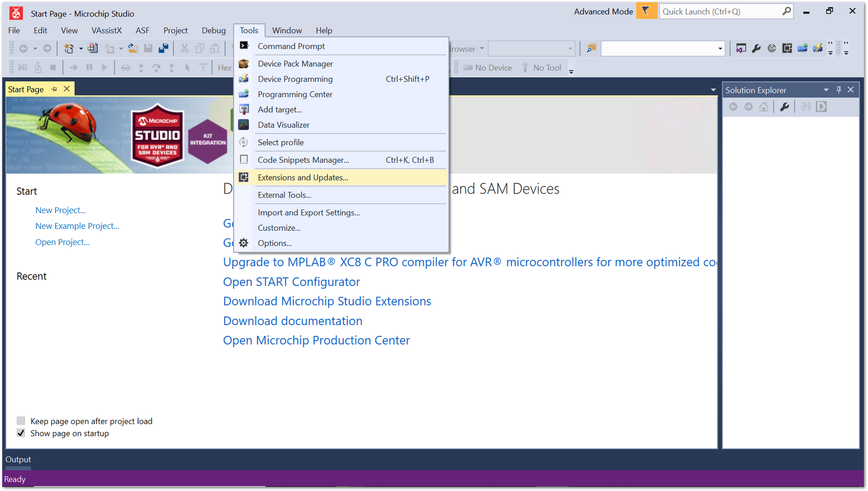Click the Open File folder toolbar icon
The image size is (868, 491).
(x=133, y=48)
